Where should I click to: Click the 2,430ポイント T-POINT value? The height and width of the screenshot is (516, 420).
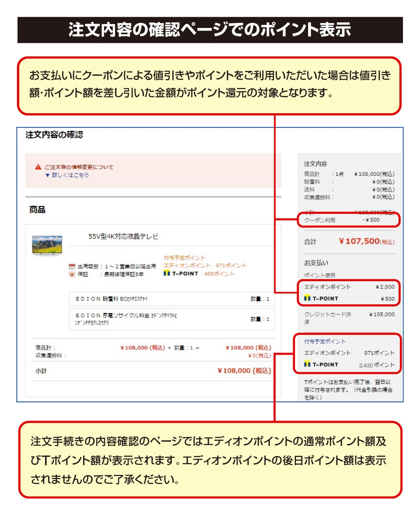tap(377, 365)
